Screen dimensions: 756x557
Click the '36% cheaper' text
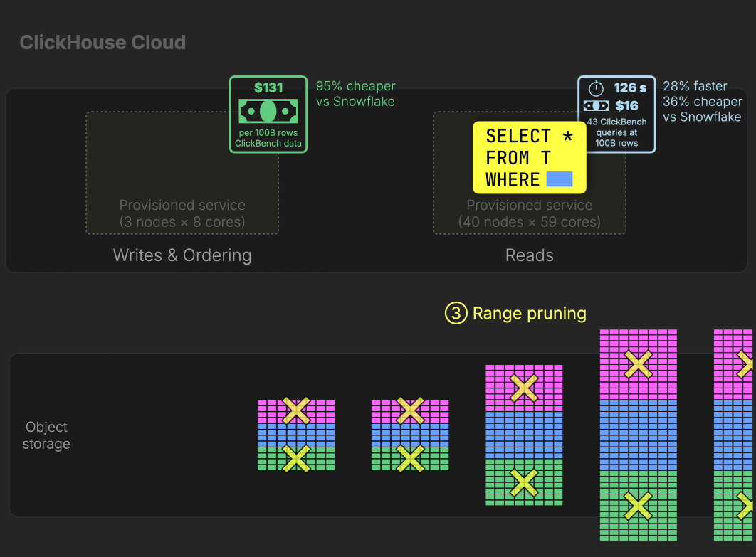tap(702, 101)
